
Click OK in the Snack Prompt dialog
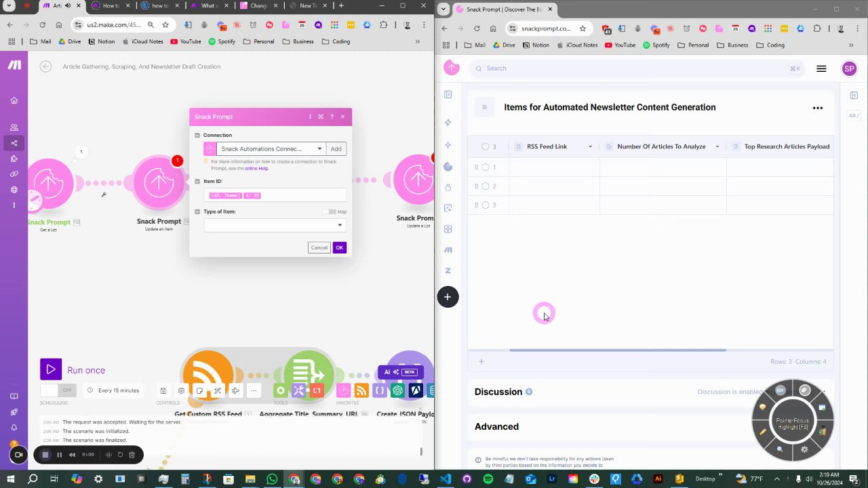[340, 247]
